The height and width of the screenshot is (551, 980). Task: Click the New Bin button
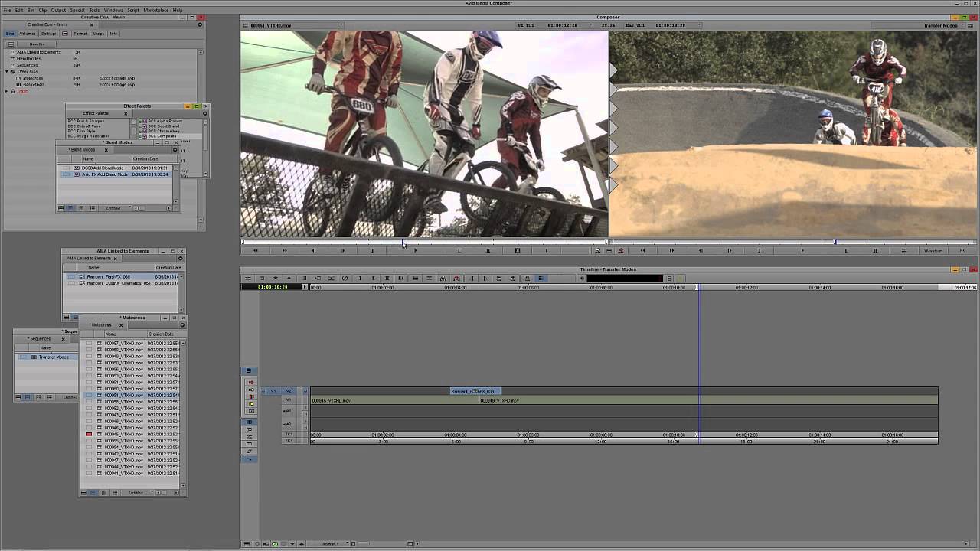coord(37,44)
